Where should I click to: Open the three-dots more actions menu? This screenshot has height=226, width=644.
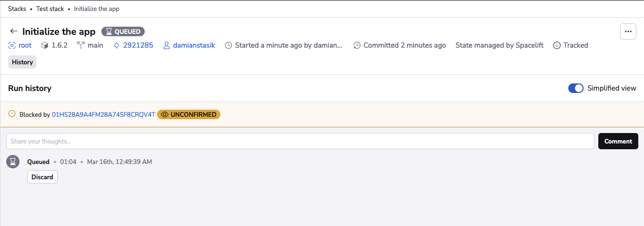coord(628,31)
